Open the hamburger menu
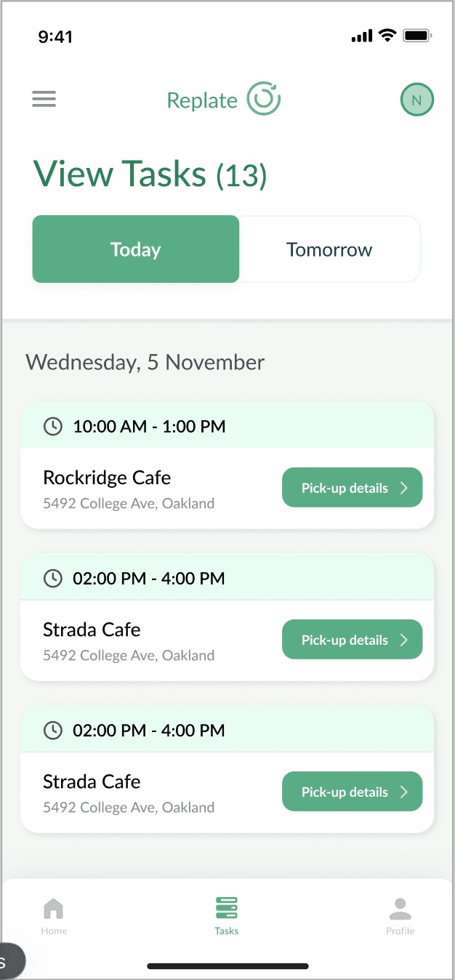This screenshot has height=980, width=455. coord(44,100)
